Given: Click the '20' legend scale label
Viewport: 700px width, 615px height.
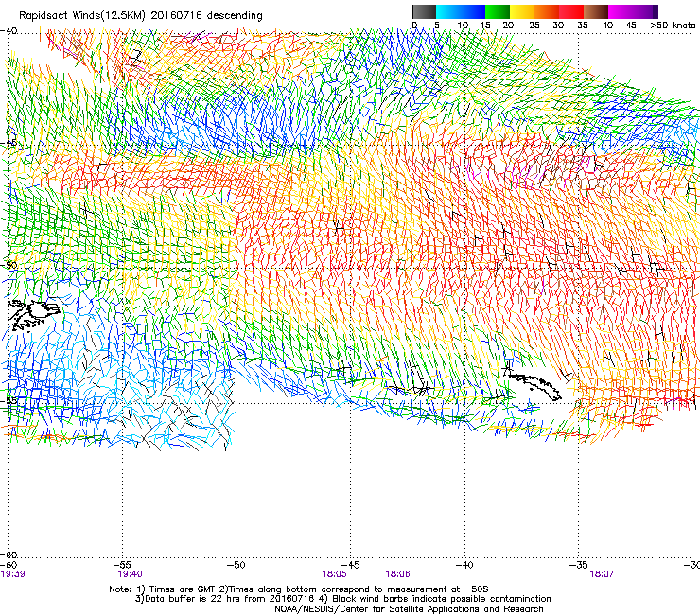Looking at the screenshot, I should coord(508,25).
